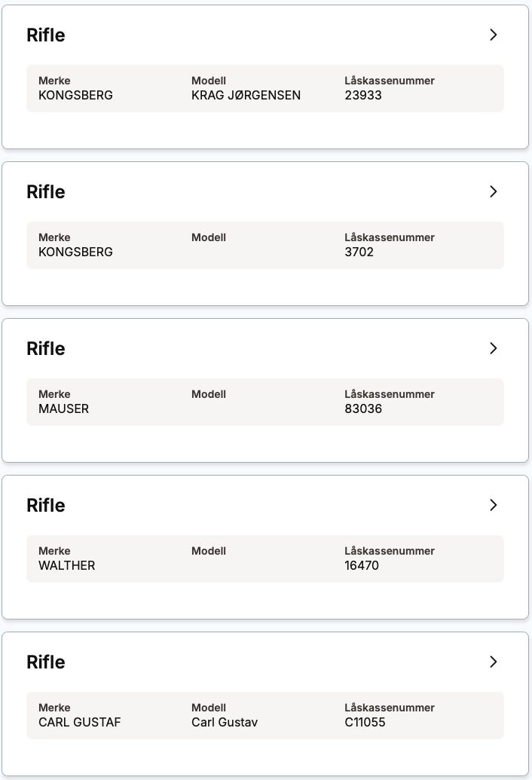
Task: Select the 16470 låskassenummer value
Action: (x=362, y=566)
